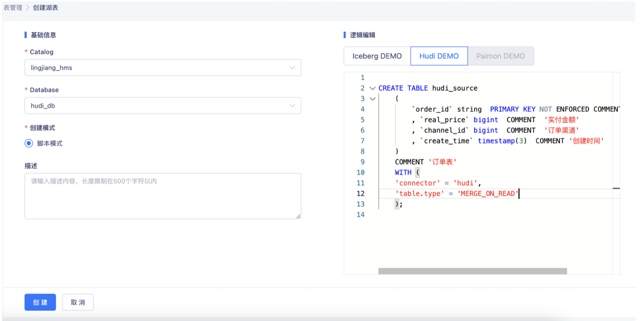The image size is (644, 321).
Task: Click the `real_price` column on line 5
Action: click(x=444, y=120)
